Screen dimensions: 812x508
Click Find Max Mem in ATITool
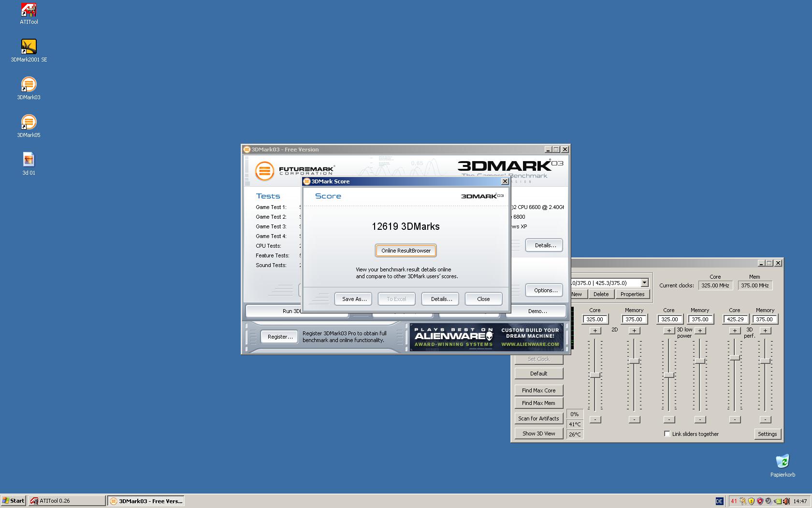538,403
